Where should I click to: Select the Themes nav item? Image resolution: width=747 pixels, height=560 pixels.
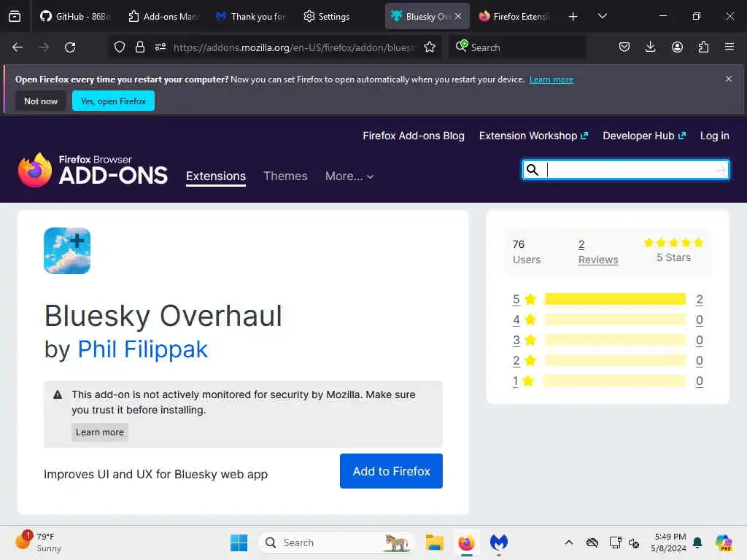coord(285,176)
